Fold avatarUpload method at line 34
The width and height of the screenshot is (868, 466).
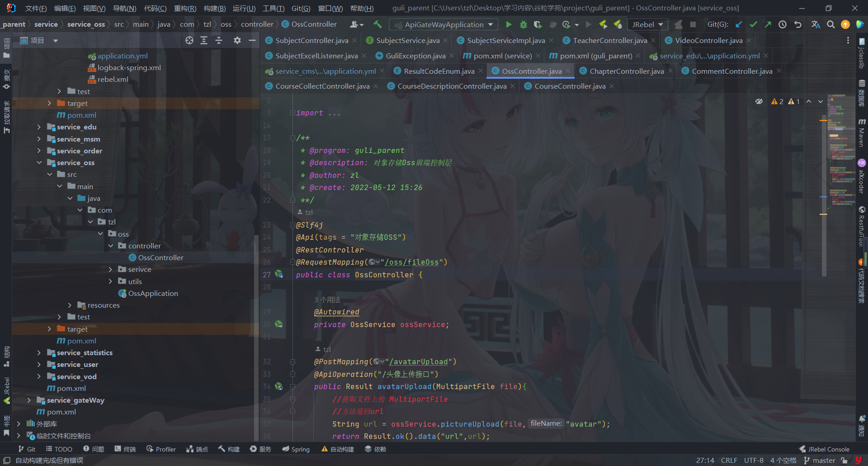tap(292, 386)
